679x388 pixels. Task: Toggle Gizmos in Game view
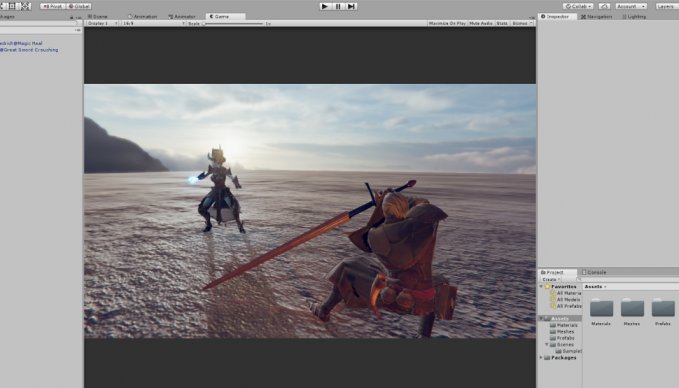pyautogui.click(x=520, y=23)
